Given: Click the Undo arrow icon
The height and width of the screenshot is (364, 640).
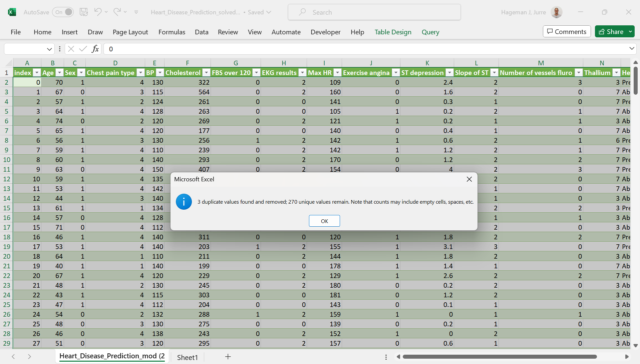Looking at the screenshot, I should (x=98, y=12).
